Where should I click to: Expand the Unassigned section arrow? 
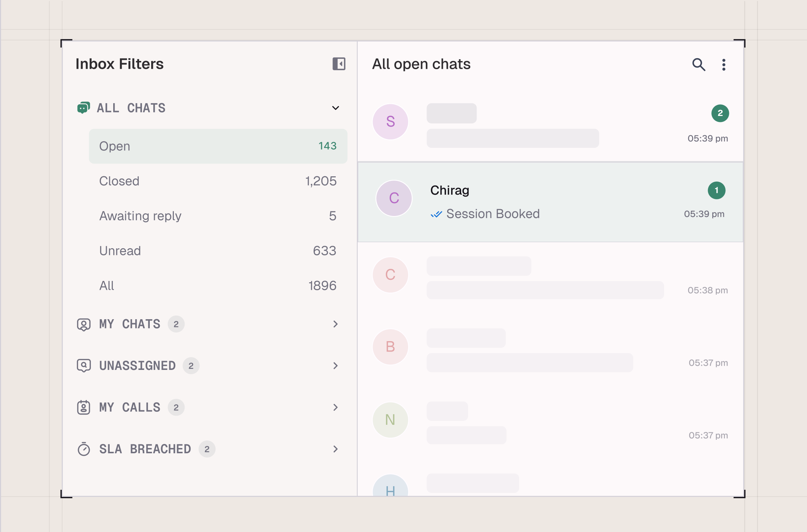click(x=335, y=366)
